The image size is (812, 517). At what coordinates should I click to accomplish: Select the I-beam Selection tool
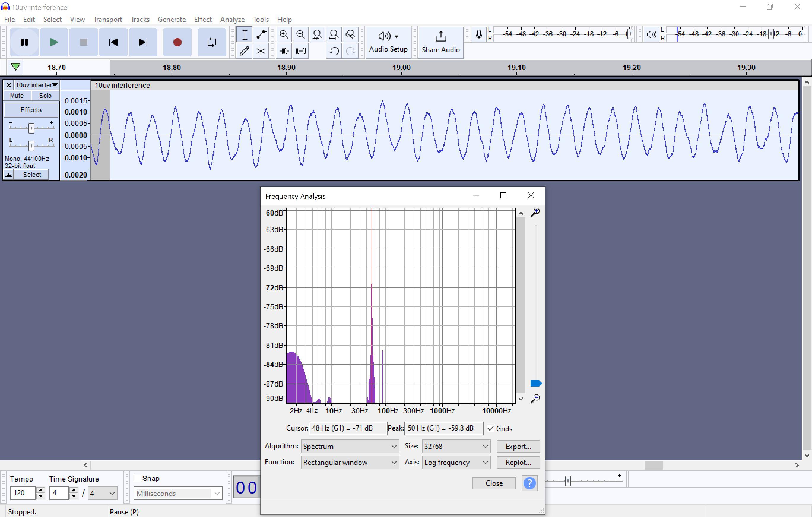coord(245,34)
